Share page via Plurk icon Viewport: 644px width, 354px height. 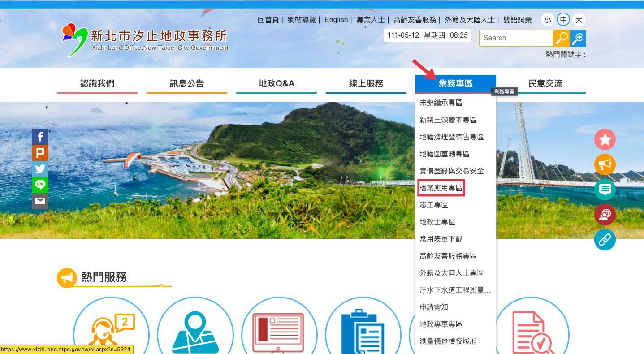(40, 153)
